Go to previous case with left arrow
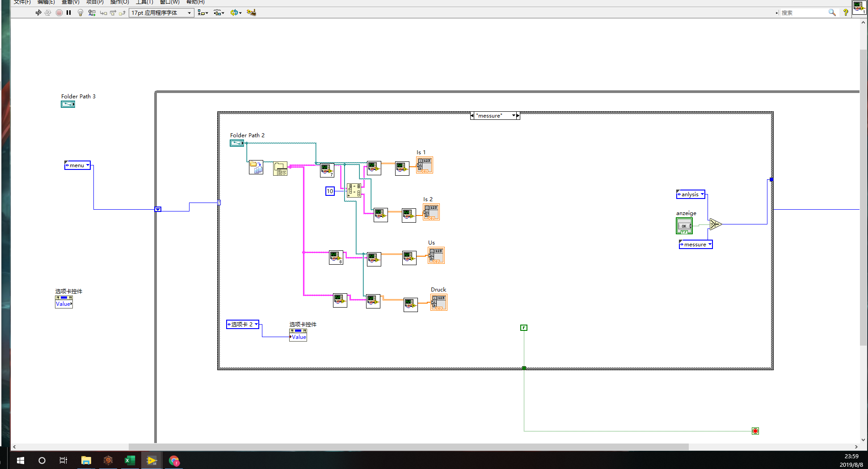 [x=472, y=116]
